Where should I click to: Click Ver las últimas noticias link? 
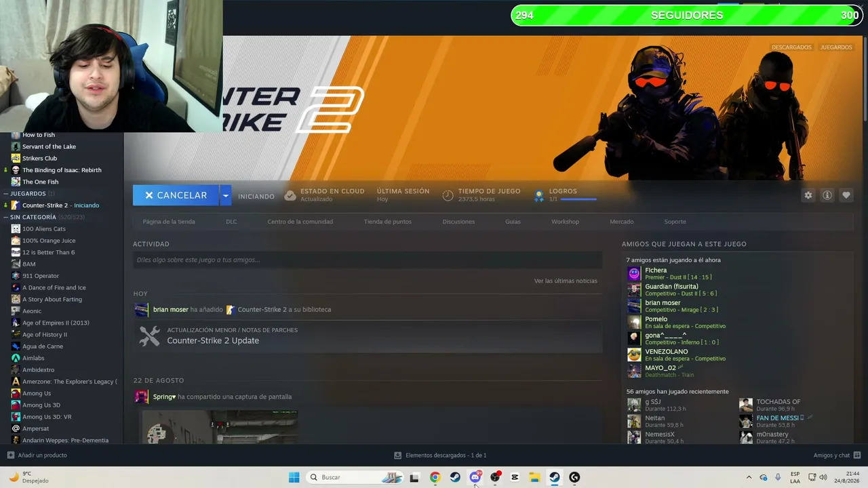coord(566,281)
